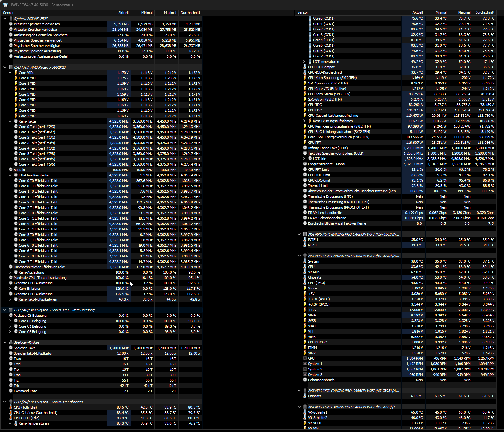Collapse the Effektive Kerntakte subtree

coord(10,175)
